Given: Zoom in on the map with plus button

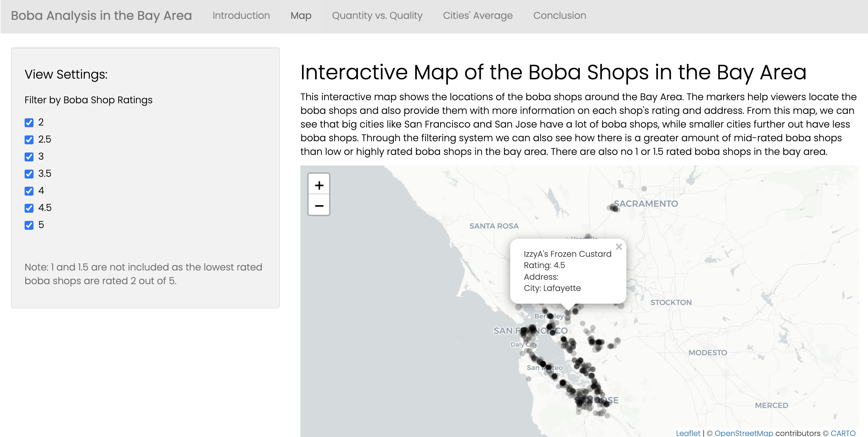Looking at the screenshot, I should pos(319,185).
